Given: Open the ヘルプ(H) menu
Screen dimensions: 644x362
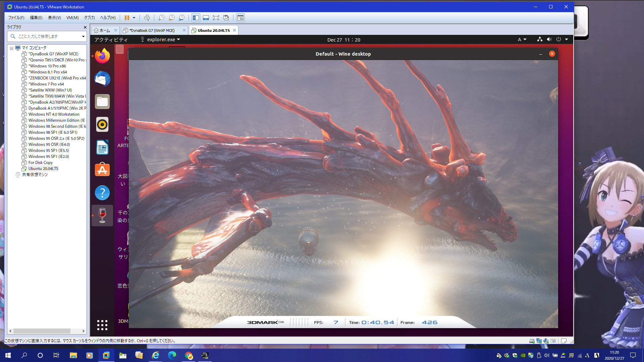Looking at the screenshot, I should tap(108, 18).
